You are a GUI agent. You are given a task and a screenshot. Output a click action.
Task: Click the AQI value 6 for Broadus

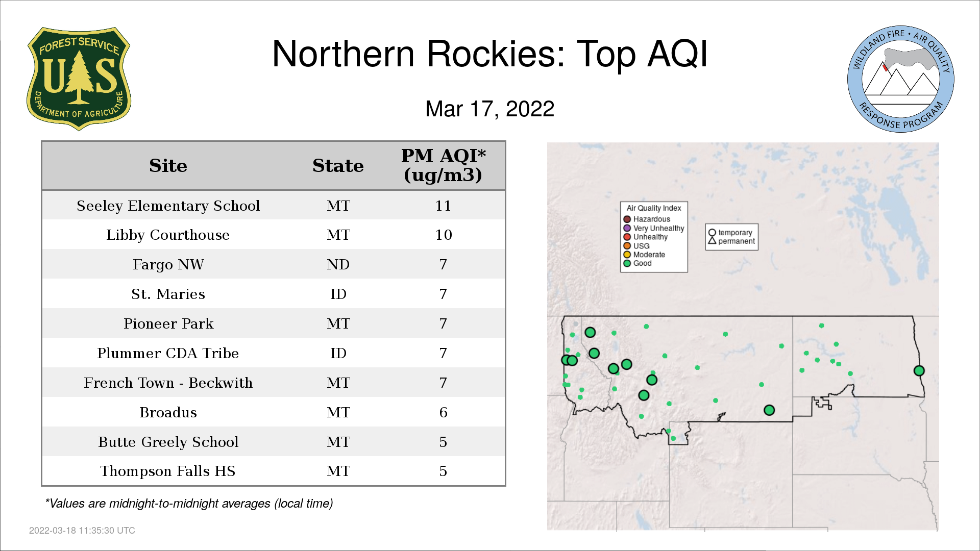pyautogui.click(x=443, y=412)
